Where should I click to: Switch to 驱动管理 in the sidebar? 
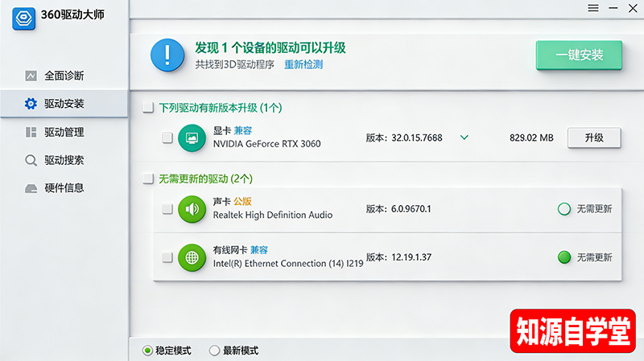(x=63, y=132)
